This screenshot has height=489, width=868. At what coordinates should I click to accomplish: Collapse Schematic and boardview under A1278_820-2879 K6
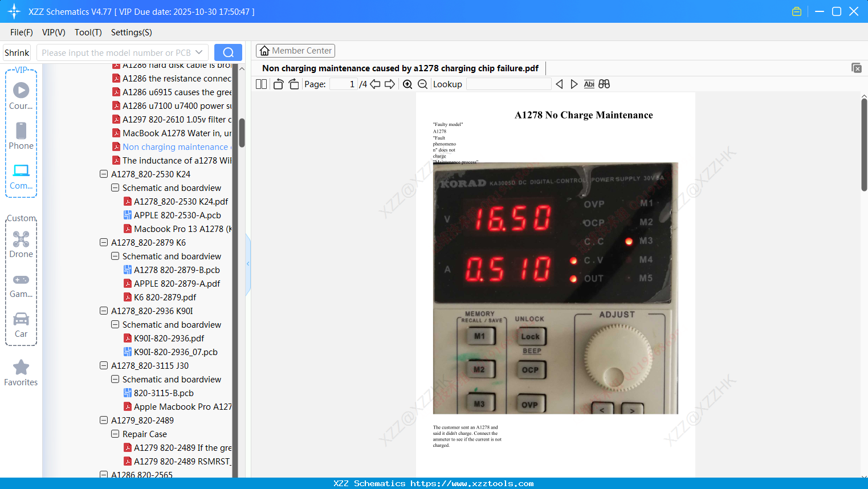[115, 256]
